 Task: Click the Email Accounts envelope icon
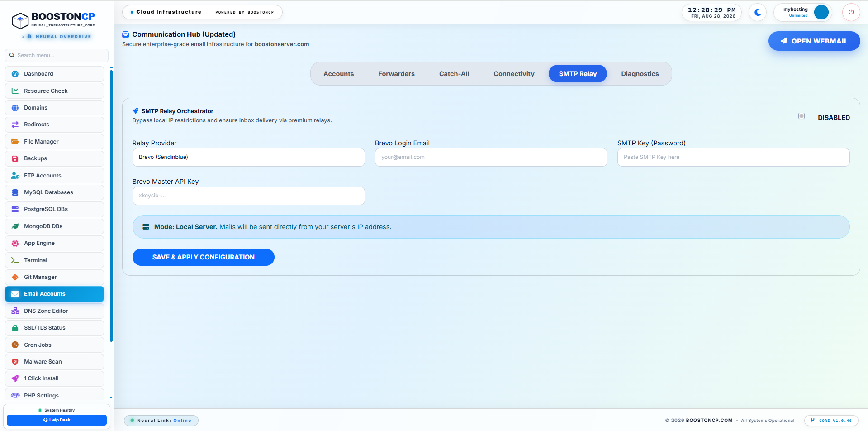[x=15, y=294]
